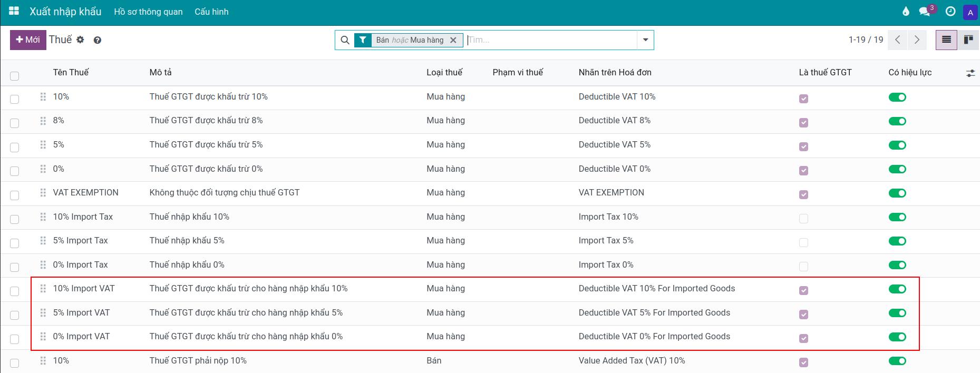Image resolution: width=980 pixels, height=373 pixels.
Task: Expand the search options dropdown arrow
Action: coord(645,40)
